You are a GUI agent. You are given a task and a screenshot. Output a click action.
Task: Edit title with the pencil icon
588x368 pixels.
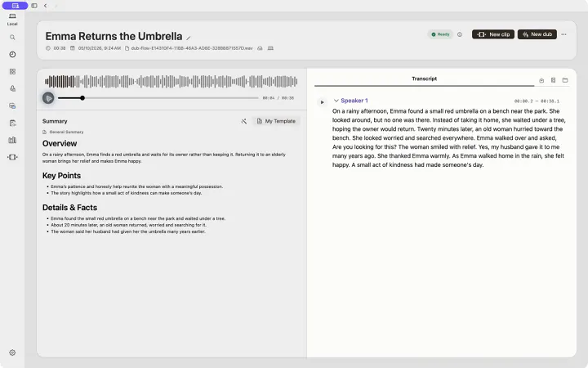pyautogui.click(x=189, y=38)
